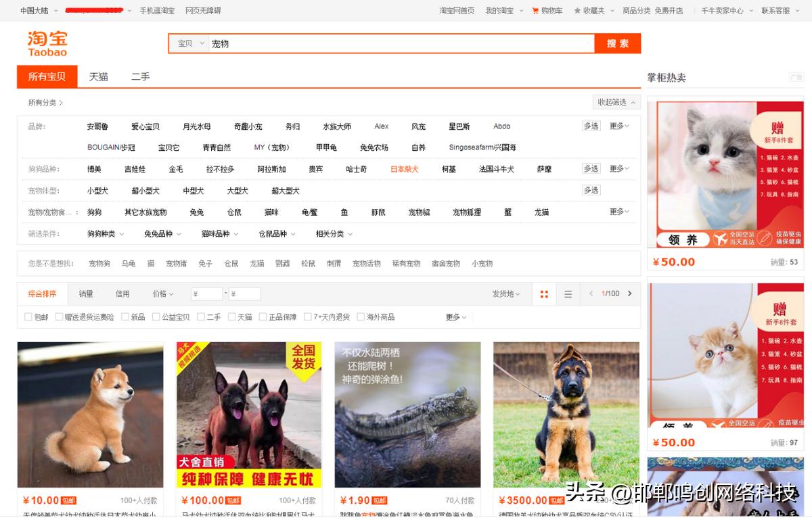The height and width of the screenshot is (518, 812).
Task: Expand 更多 checkbox filter options
Action: tap(456, 316)
